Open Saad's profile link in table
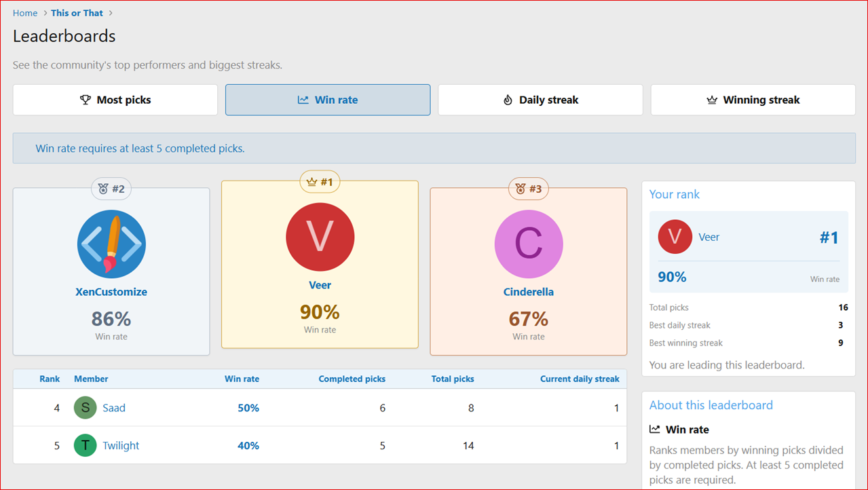 tap(114, 408)
